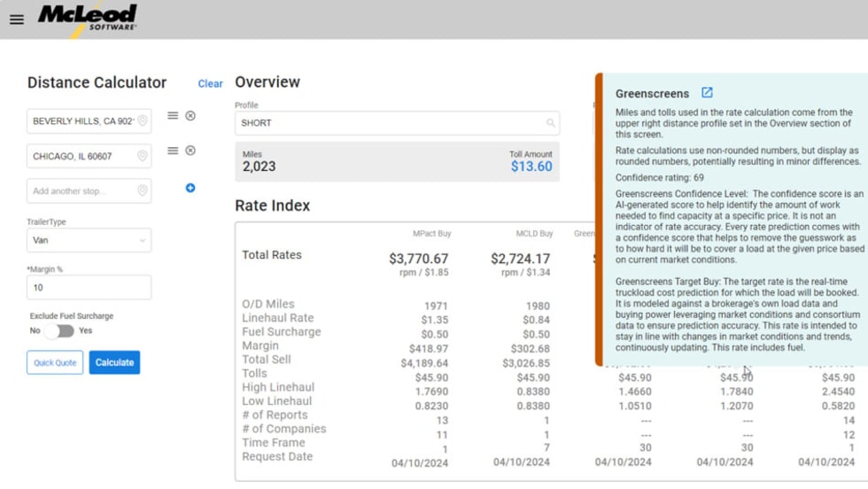Click the Toll Amount $13.60 value

click(x=531, y=167)
